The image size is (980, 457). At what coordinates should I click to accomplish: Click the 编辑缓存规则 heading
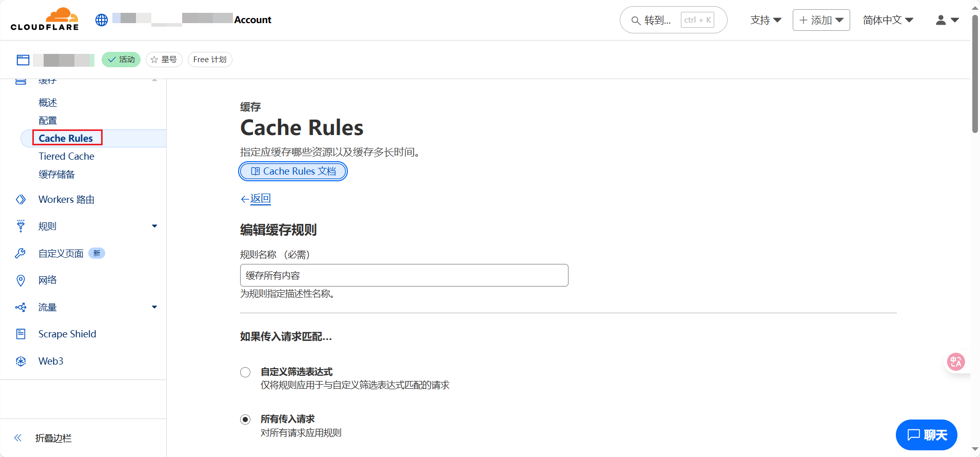coord(278,230)
